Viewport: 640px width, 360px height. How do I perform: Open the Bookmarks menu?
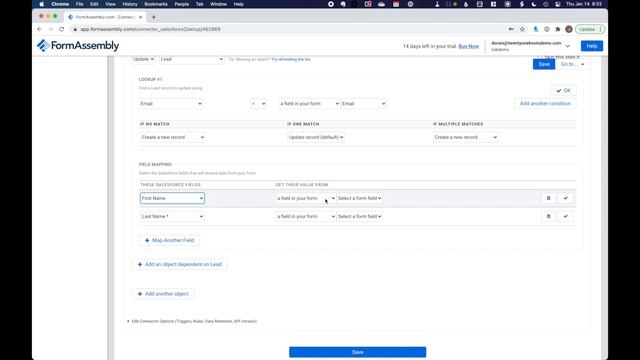pos(156,4)
